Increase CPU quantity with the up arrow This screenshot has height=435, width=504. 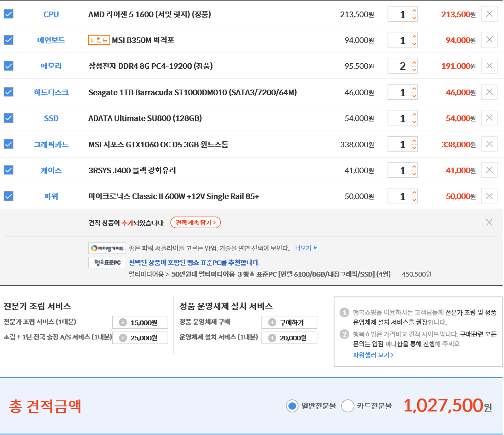point(414,10)
